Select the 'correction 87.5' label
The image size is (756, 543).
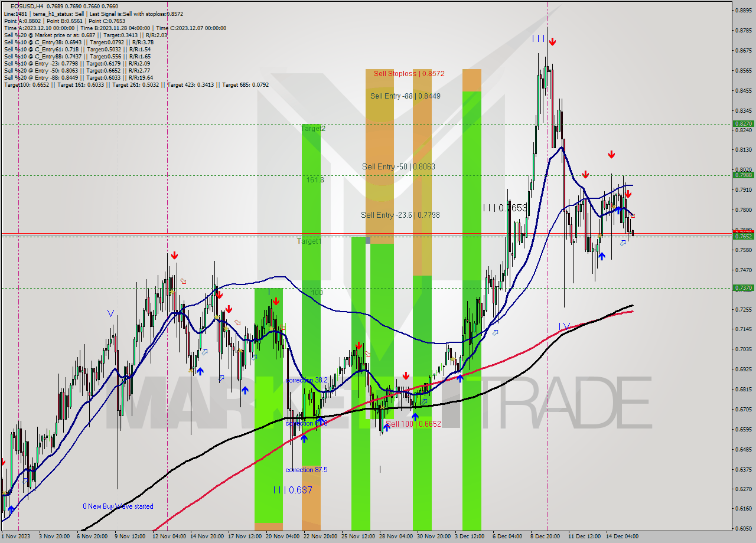[306, 470]
